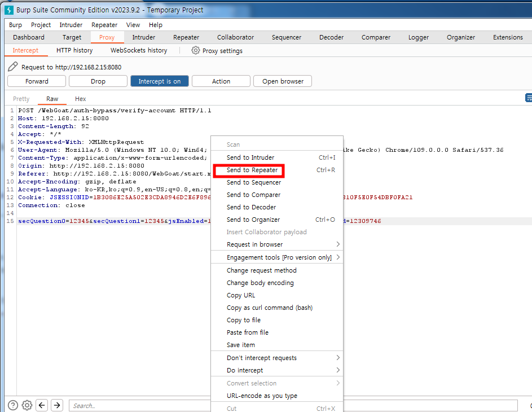Screen dimensions: 532x412
Task: Open the View menu
Action: [133, 25]
